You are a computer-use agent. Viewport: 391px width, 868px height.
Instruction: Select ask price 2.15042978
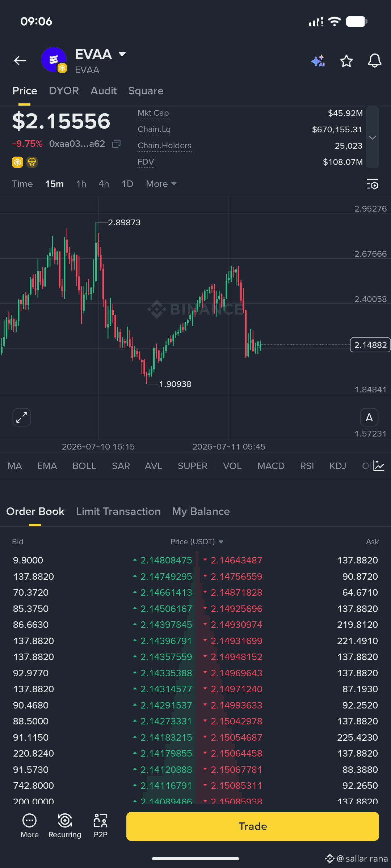coord(236,721)
